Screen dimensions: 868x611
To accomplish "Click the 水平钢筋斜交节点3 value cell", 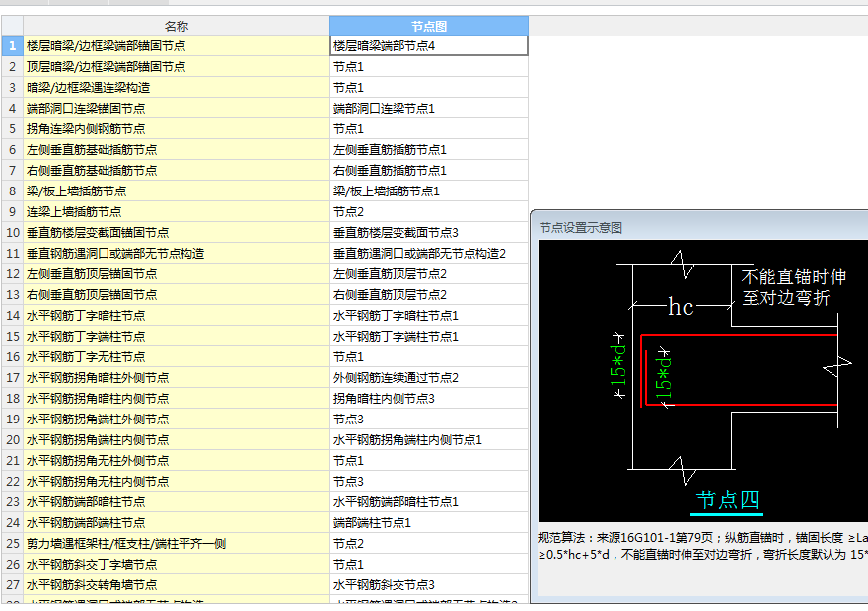I will pos(429,585).
